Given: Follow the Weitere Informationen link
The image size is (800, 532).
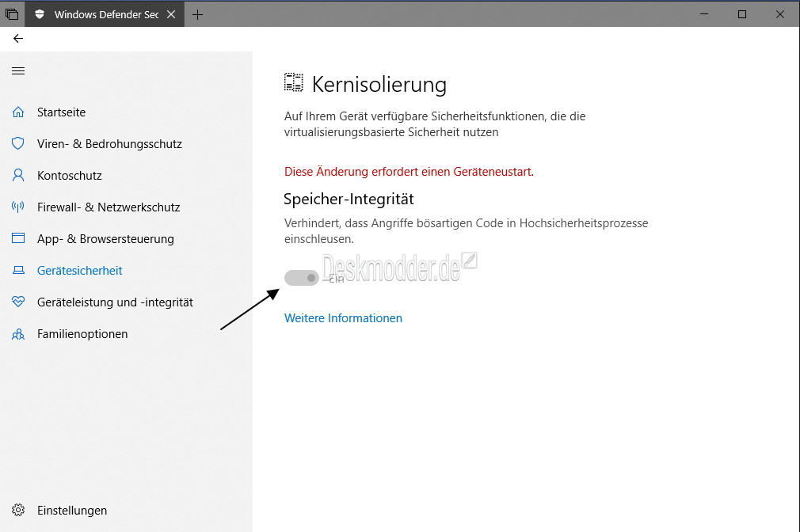Looking at the screenshot, I should [x=343, y=318].
